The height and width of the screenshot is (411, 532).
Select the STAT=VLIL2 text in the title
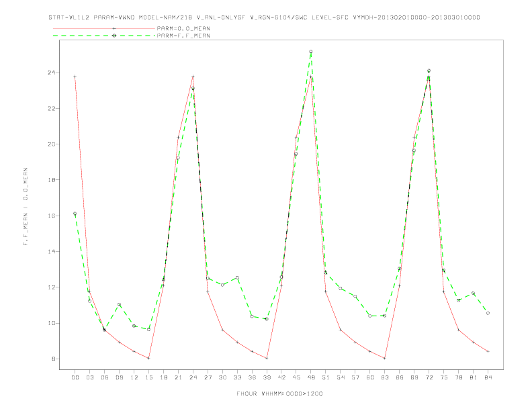point(69,17)
